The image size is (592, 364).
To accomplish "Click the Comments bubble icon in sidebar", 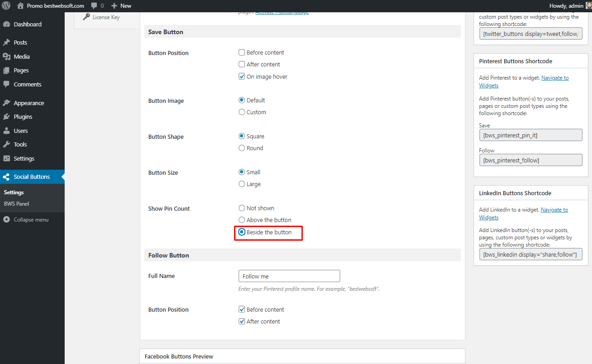I will click(6, 84).
